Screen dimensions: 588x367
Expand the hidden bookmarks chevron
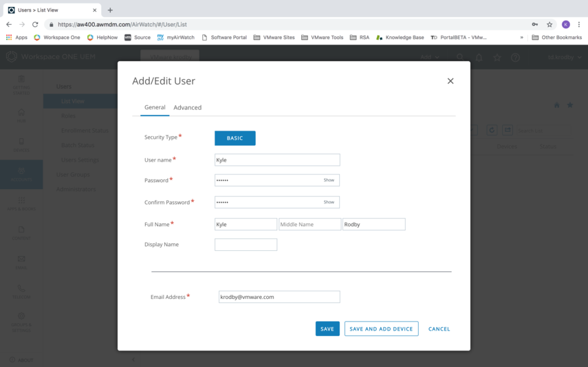521,38
